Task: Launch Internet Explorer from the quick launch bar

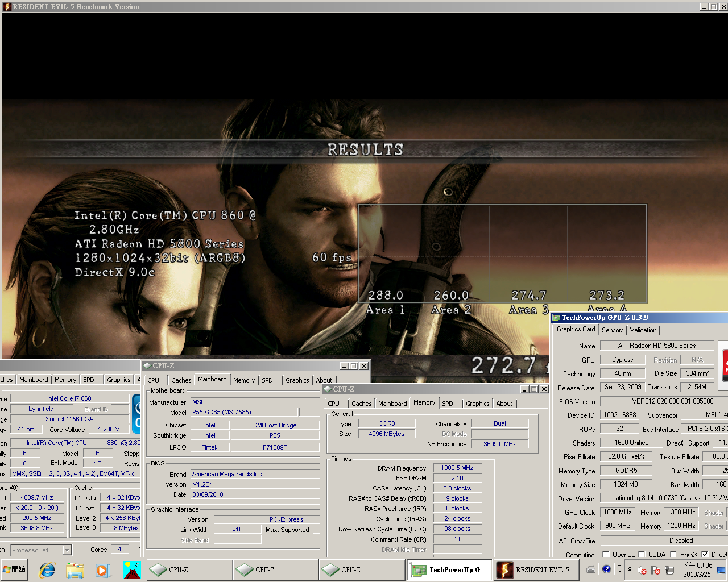Action: [47, 569]
